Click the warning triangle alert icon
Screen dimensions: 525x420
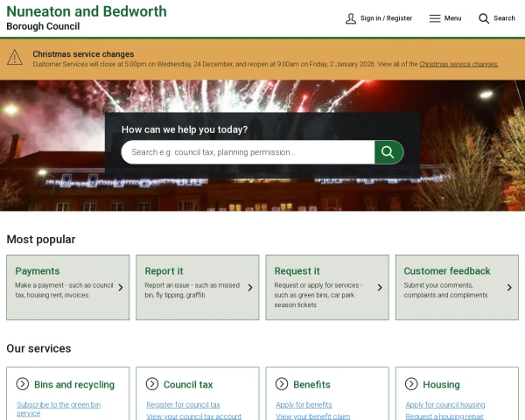pos(15,58)
